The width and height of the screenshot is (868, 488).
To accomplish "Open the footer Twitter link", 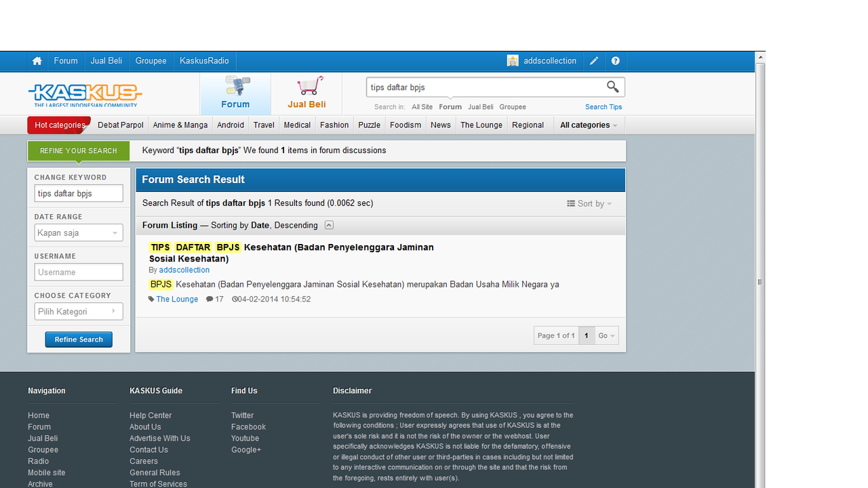I will click(x=242, y=415).
